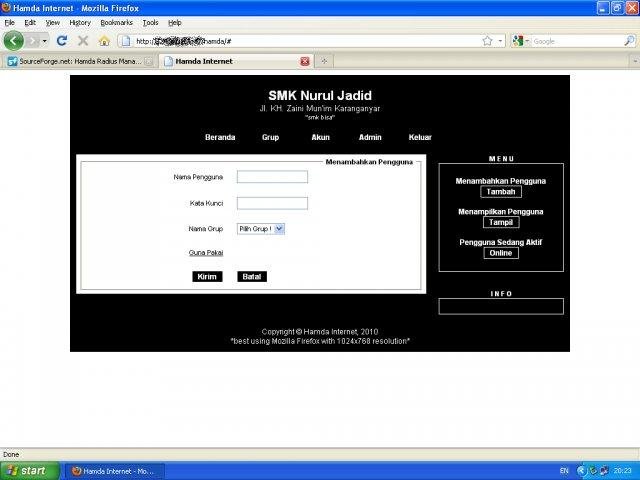Click the SourceForge tab favicon
The image size is (640, 480).
coord(12,61)
